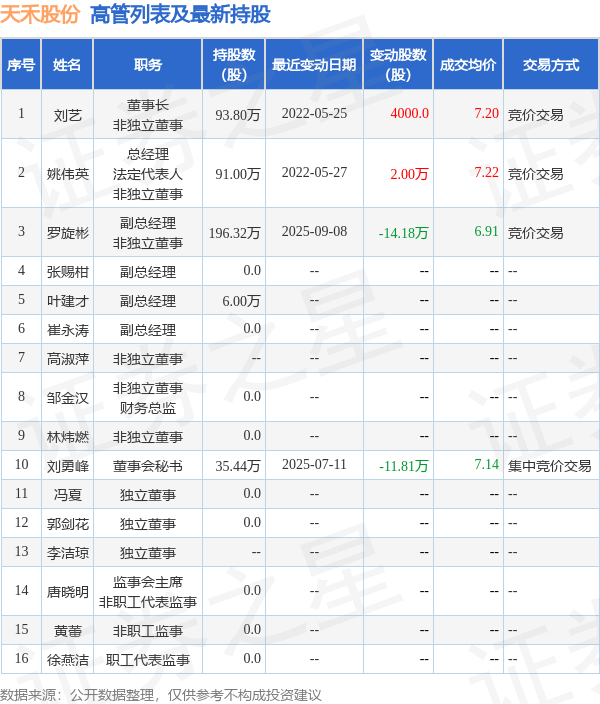Select the 变动股数(股) column header
600x704 pixels.
398,65
